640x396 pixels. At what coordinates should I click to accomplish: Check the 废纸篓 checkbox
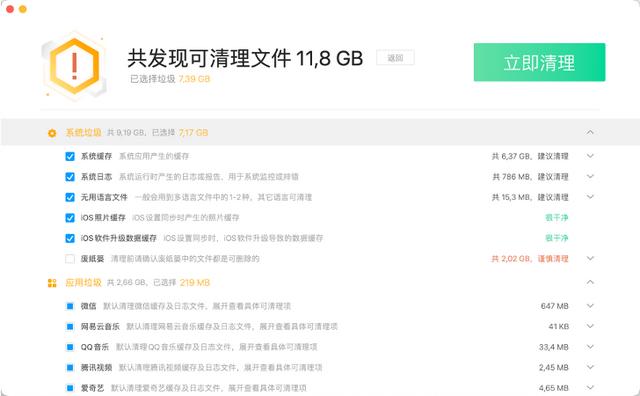click(70, 259)
